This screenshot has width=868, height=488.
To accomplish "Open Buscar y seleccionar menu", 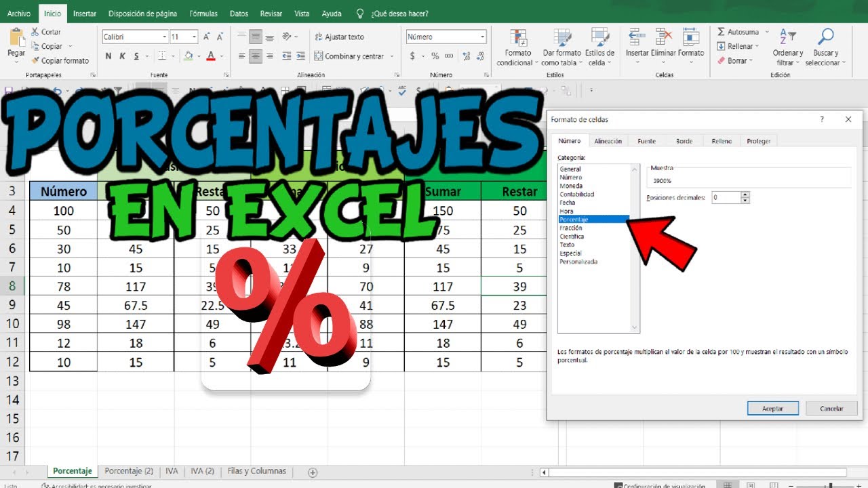I will (826, 47).
